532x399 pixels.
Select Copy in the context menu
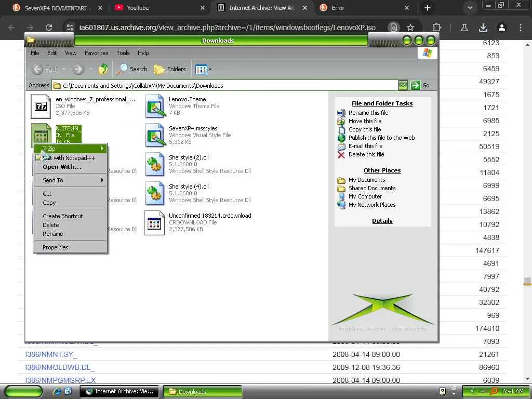(71, 203)
